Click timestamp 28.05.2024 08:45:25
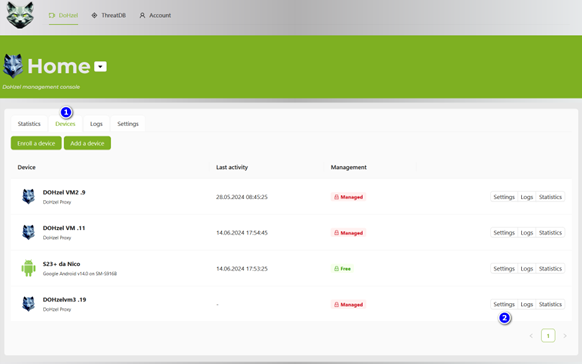The height and width of the screenshot is (364, 582). tap(242, 197)
